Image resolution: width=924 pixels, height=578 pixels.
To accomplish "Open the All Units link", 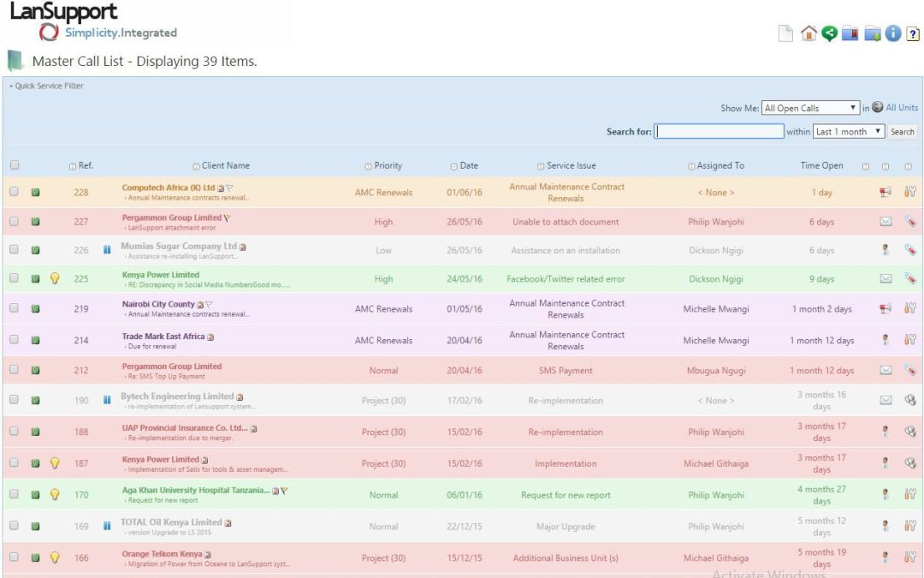I will [x=902, y=108].
